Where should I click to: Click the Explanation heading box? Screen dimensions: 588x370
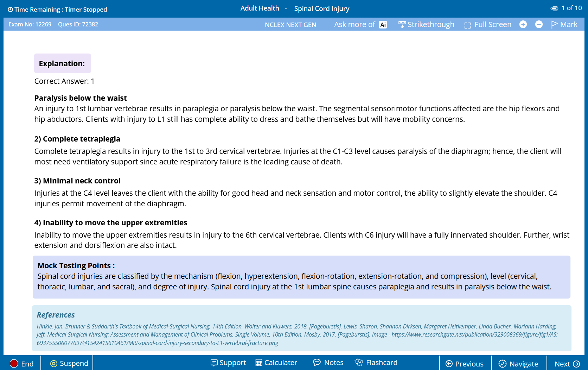63,63
